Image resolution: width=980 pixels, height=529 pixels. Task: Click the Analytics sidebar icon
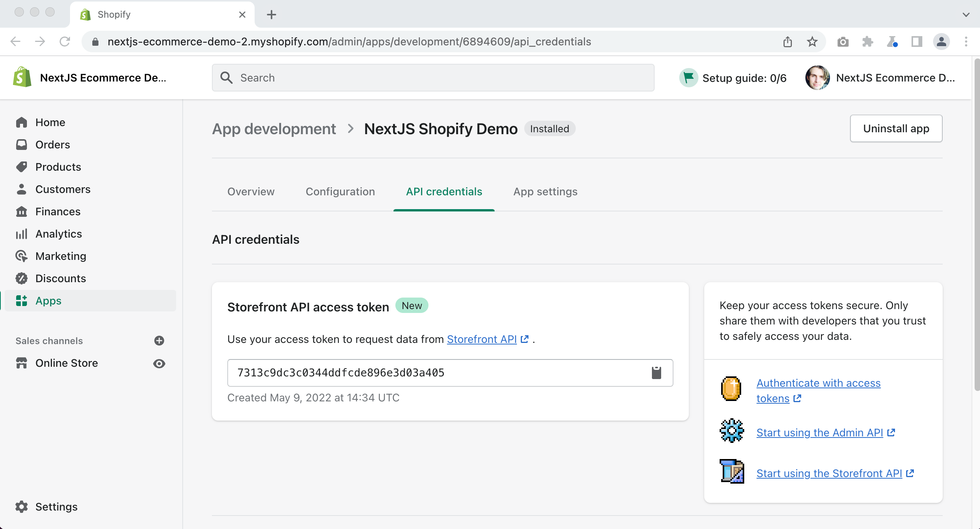tap(22, 233)
